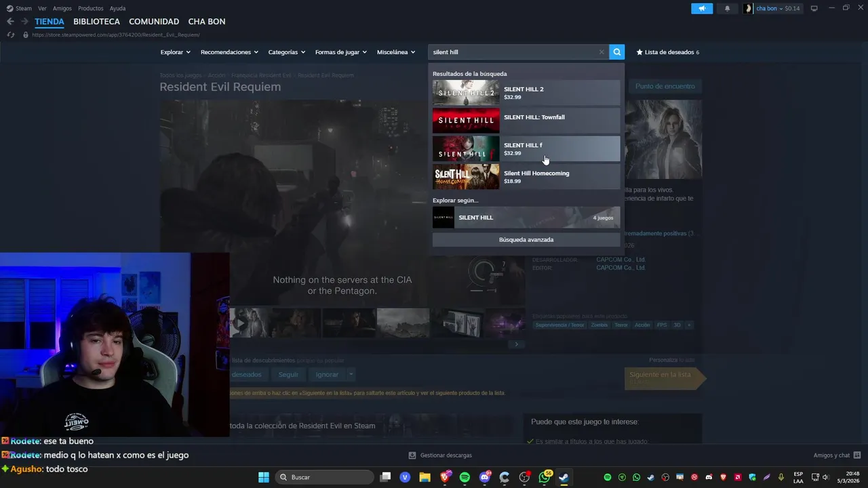The height and width of the screenshot is (488, 868).
Task: Go back with the left arrow
Action: click(x=10, y=22)
